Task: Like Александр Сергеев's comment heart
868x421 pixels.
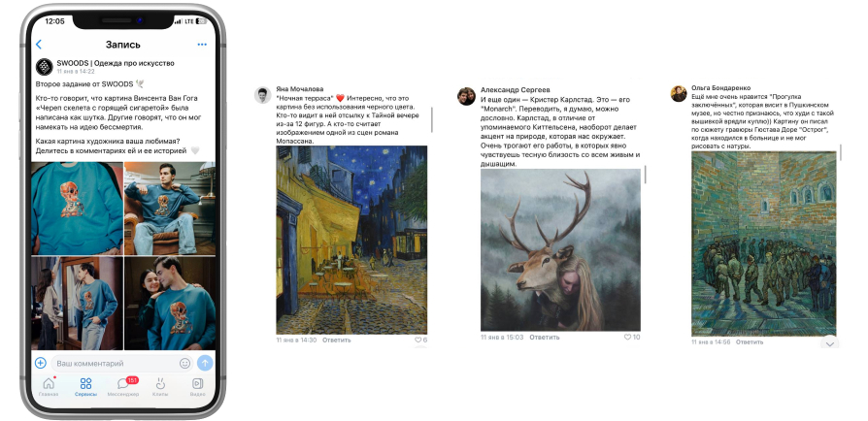Action: point(628,337)
